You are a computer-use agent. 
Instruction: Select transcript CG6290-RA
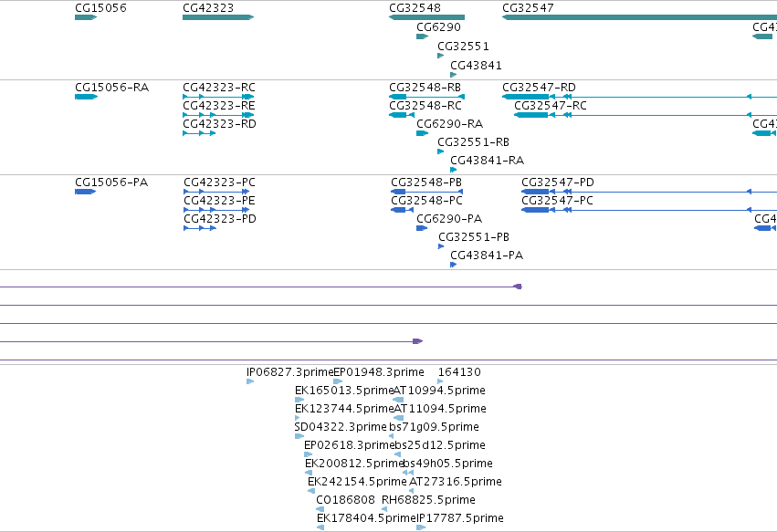(x=449, y=124)
